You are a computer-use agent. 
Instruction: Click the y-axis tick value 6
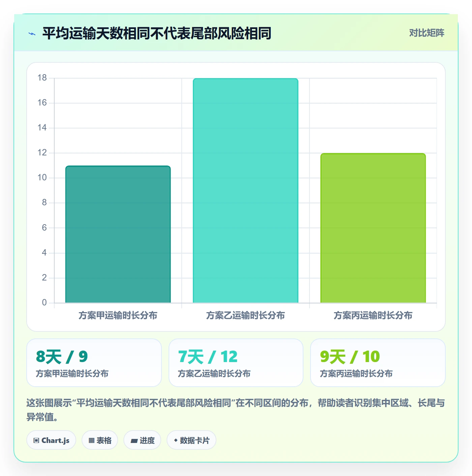tap(45, 228)
